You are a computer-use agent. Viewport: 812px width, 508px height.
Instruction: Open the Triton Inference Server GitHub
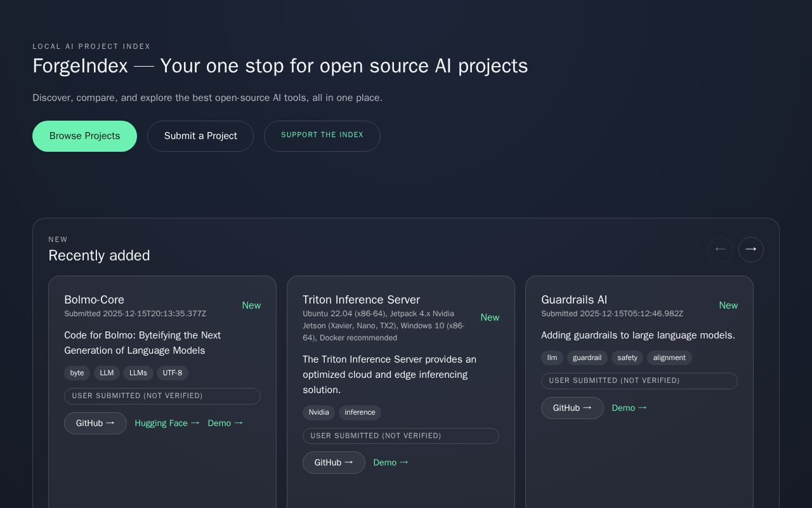(x=334, y=463)
